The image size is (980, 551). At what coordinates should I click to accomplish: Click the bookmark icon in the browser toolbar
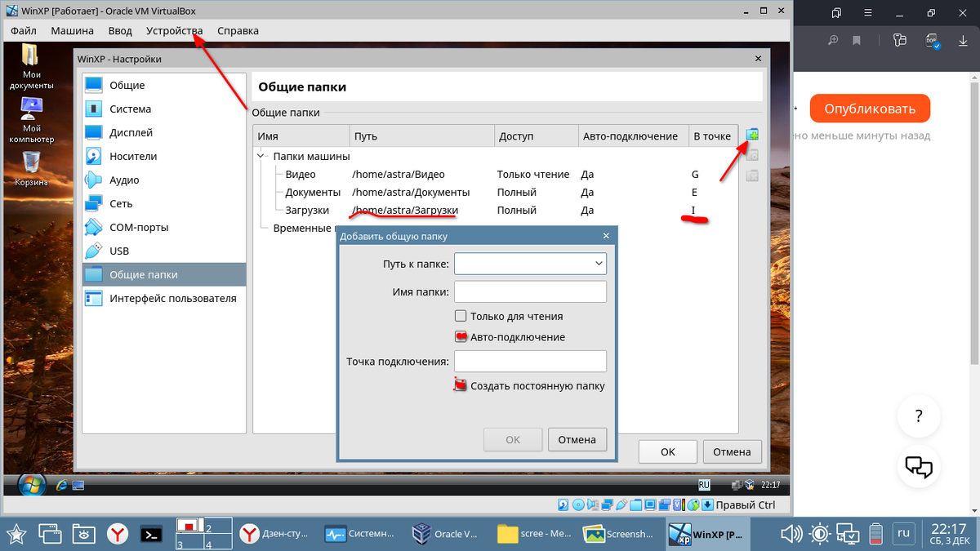click(857, 40)
